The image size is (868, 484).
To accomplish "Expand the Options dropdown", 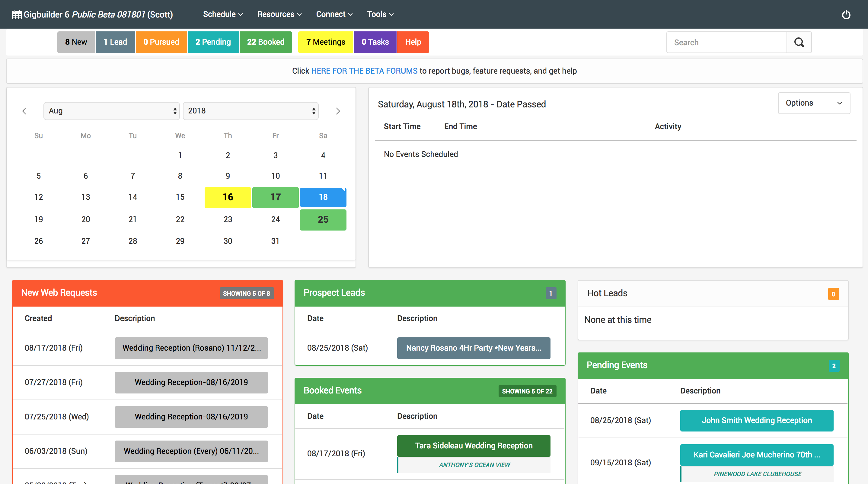I will pyautogui.click(x=813, y=103).
